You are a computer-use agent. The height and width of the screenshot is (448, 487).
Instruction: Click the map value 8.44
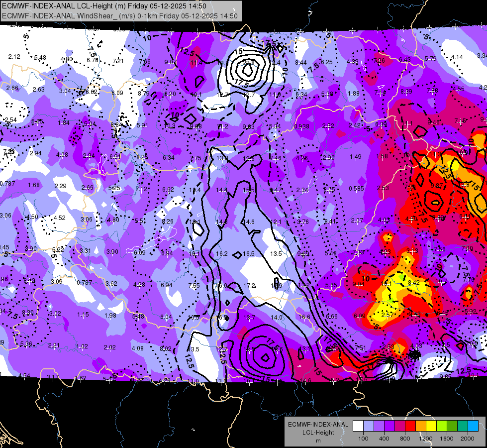coord(301,63)
